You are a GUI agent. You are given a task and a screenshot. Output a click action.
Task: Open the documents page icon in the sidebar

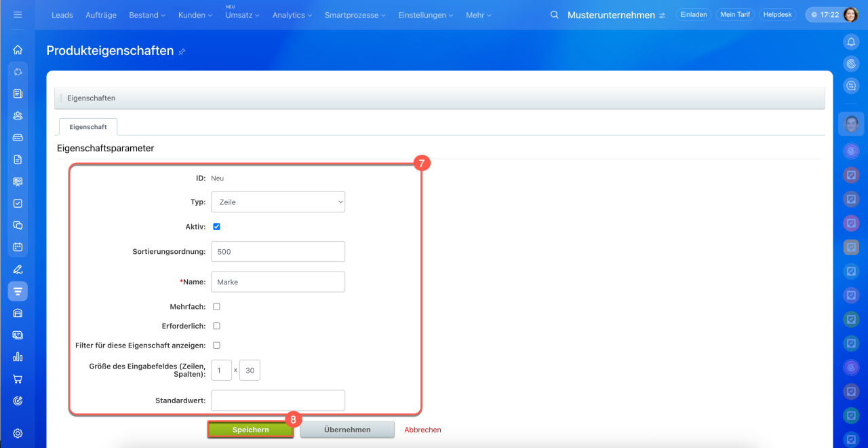(x=18, y=160)
